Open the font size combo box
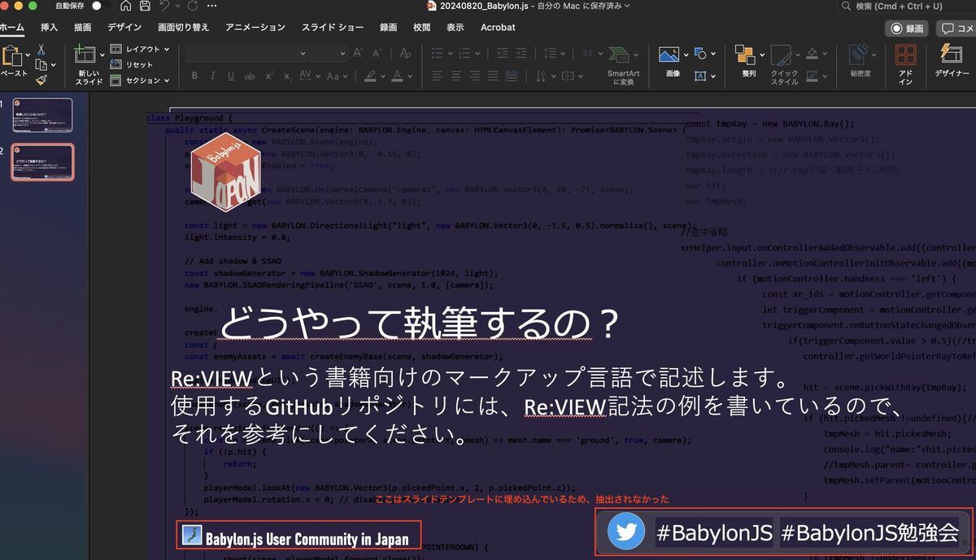The image size is (976, 560). point(329,53)
